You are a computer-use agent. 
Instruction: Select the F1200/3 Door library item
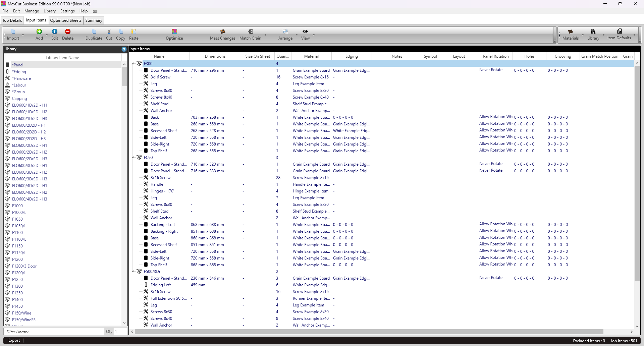24,266
